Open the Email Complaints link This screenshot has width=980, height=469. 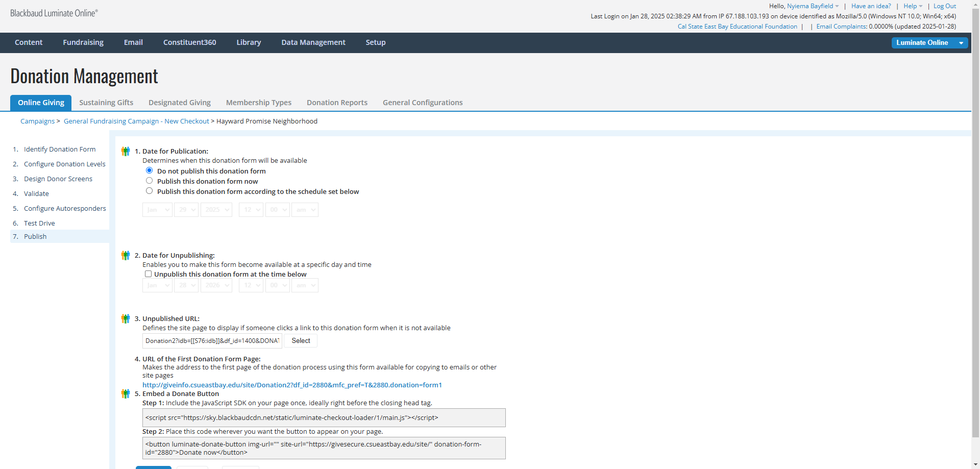841,27
